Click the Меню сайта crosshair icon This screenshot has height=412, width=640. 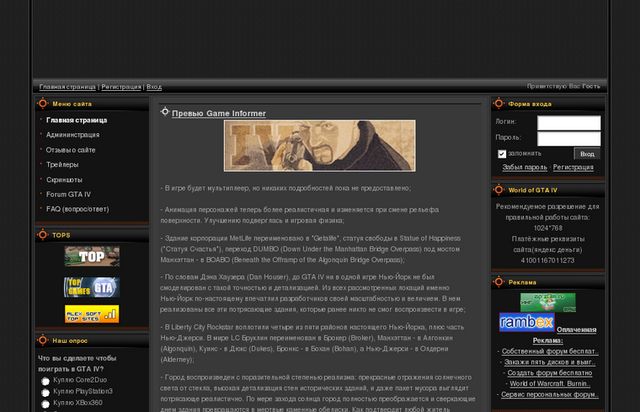pos(42,103)
